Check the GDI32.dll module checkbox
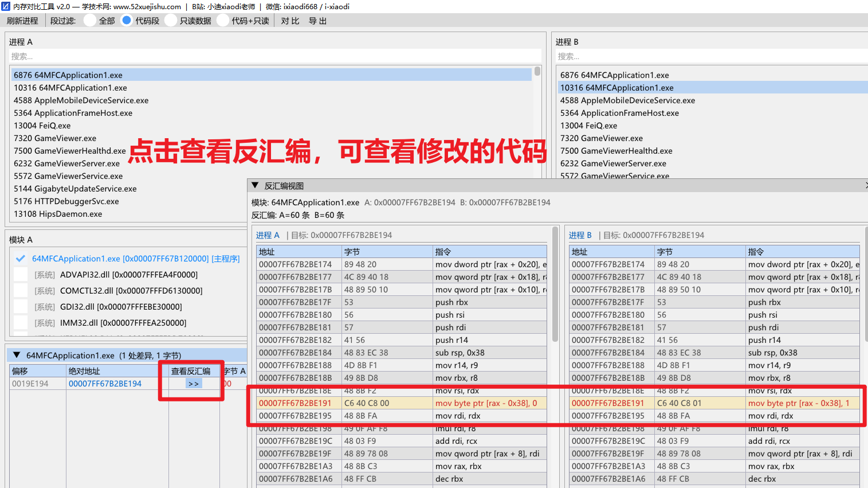 [21, 307]
